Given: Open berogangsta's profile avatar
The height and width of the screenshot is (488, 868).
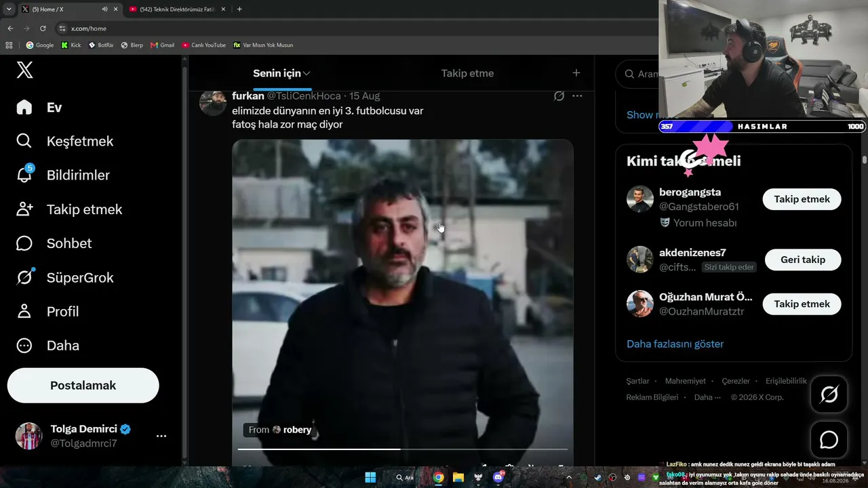Looking at the screenshot, I should 639,199.
